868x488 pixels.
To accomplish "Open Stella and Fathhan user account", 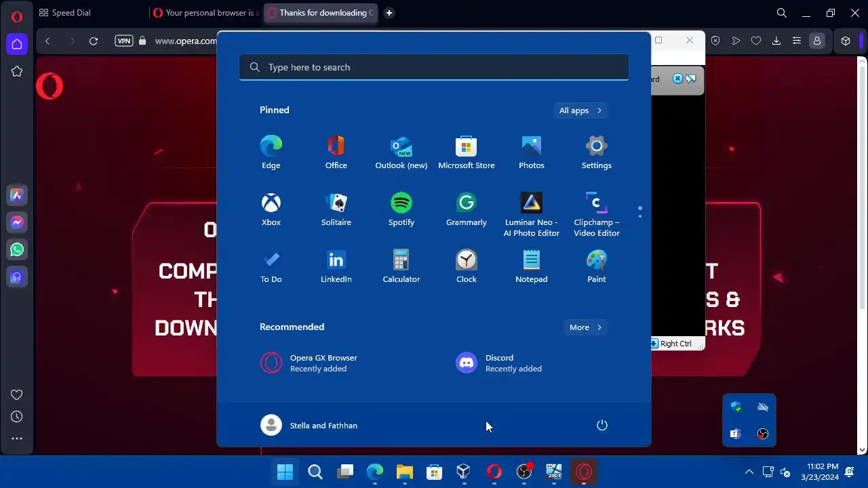I will pos(309,425).
